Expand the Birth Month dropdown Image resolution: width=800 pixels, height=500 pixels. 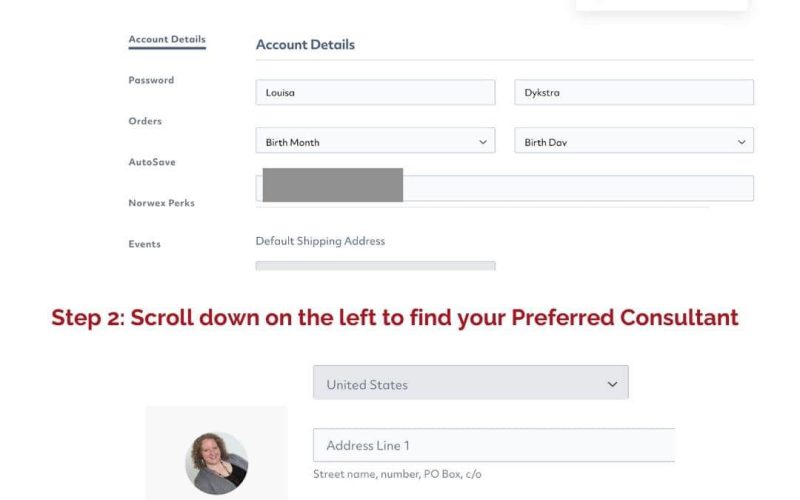click(x=375, y=140)
